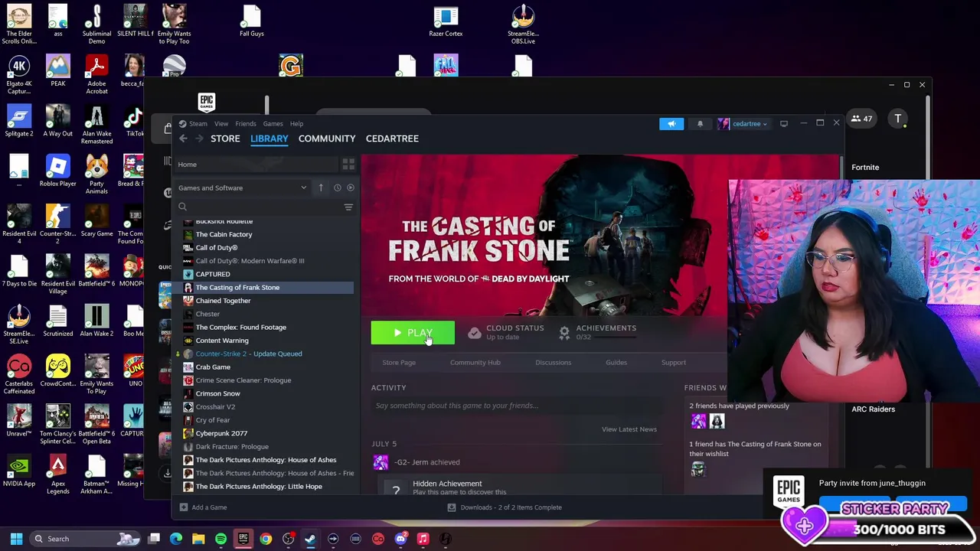The height and width of the screenshot is (551, 980).
Task: Open Microsoft Edge from the taskbar
Action: 176,539
